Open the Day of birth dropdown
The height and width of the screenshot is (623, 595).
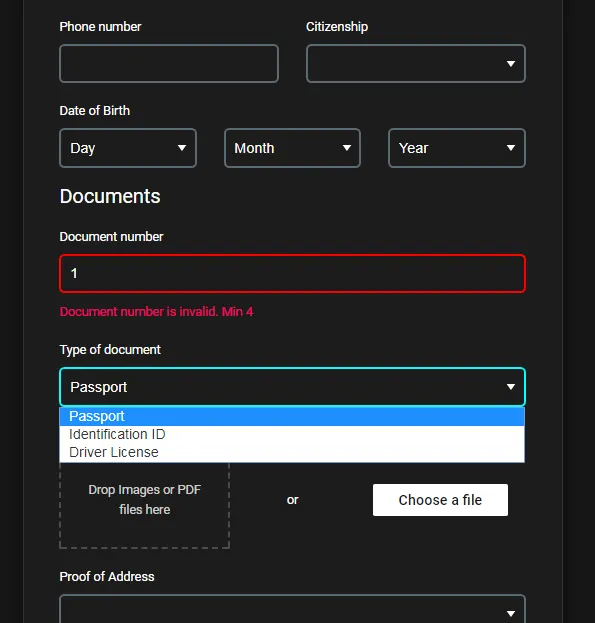pyautogui.click(x=128, y=148)
